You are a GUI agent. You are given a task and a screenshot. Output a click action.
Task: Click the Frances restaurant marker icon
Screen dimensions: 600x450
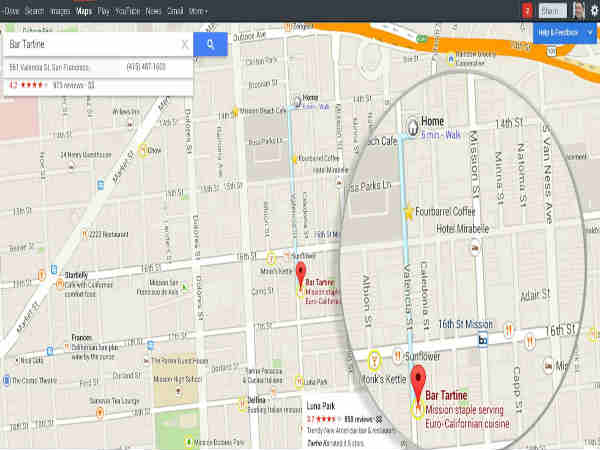[67, 347]
